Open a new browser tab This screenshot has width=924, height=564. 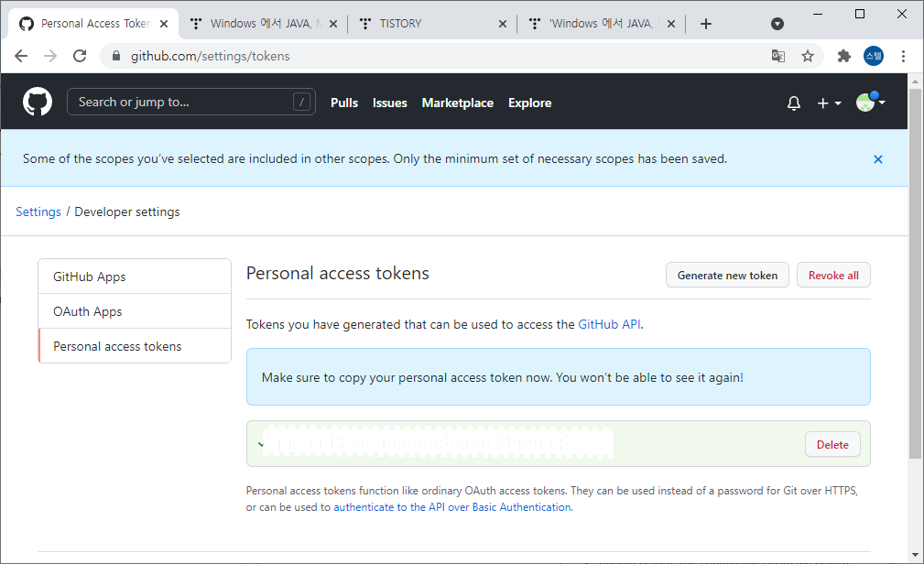pos(706,24)
